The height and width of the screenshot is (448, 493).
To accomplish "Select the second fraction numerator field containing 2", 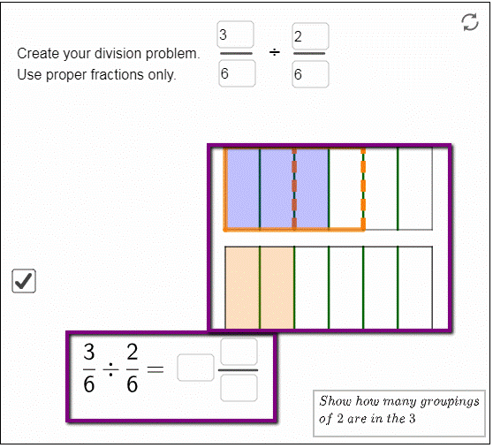I will (x=310, y=36).
